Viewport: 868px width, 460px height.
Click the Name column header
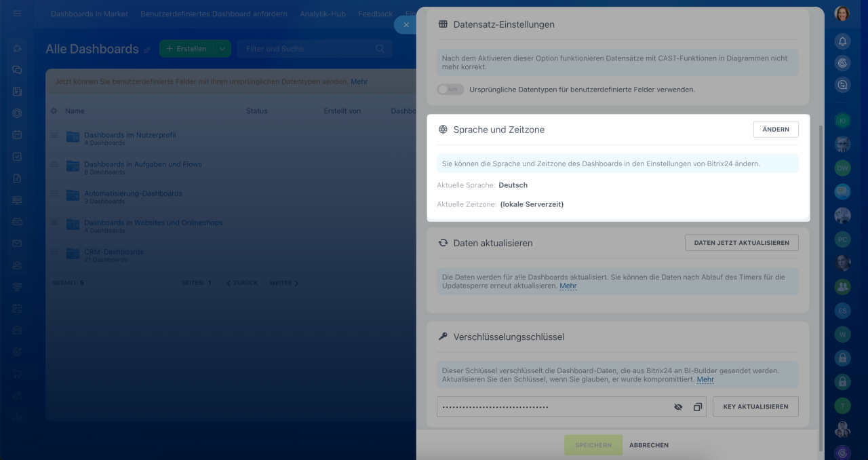75,111
